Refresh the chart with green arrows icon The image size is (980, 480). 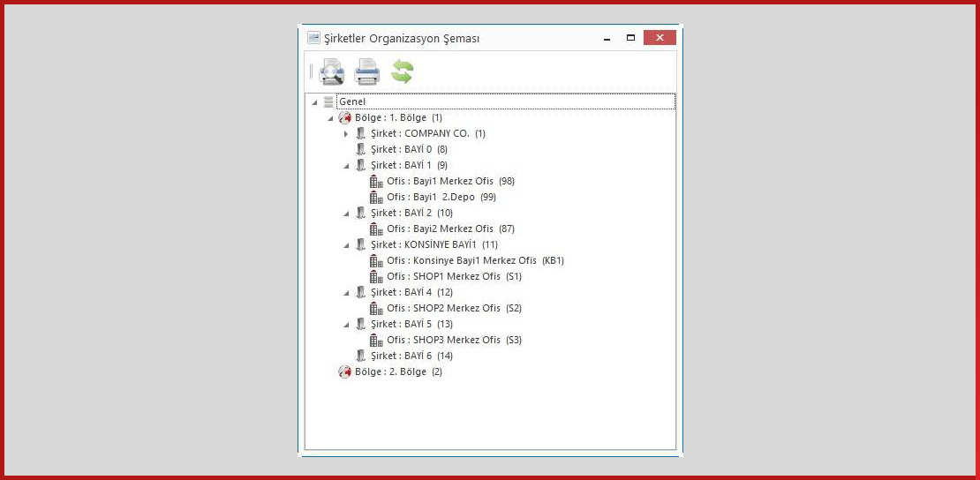tap(403, 71)
